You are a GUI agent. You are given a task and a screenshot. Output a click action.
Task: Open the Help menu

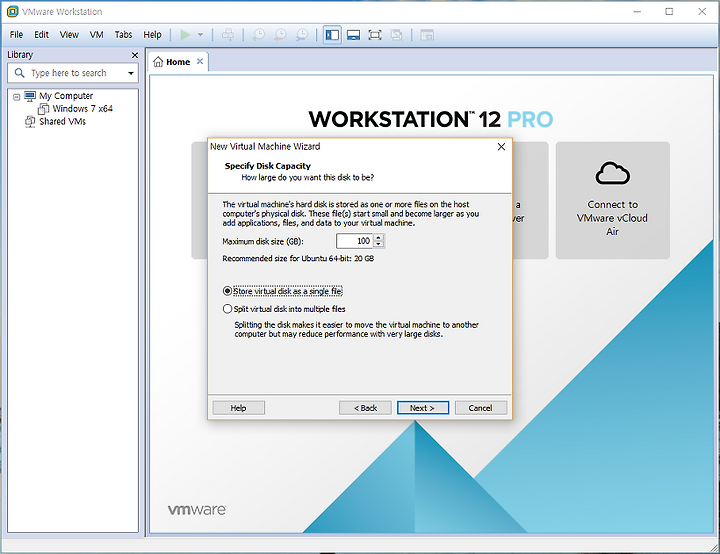click(152, 35)
